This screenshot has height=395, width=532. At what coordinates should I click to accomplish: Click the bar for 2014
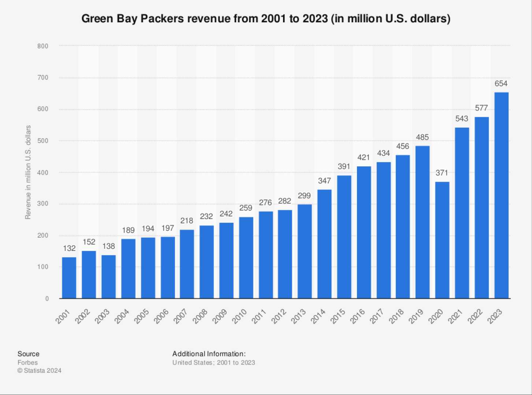click(x=325, y=244)
